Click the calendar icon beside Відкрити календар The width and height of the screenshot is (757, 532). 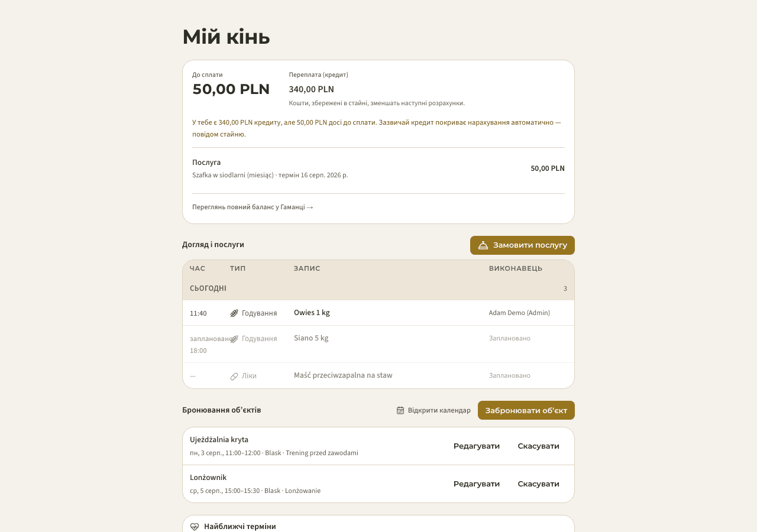pos(400,410)
